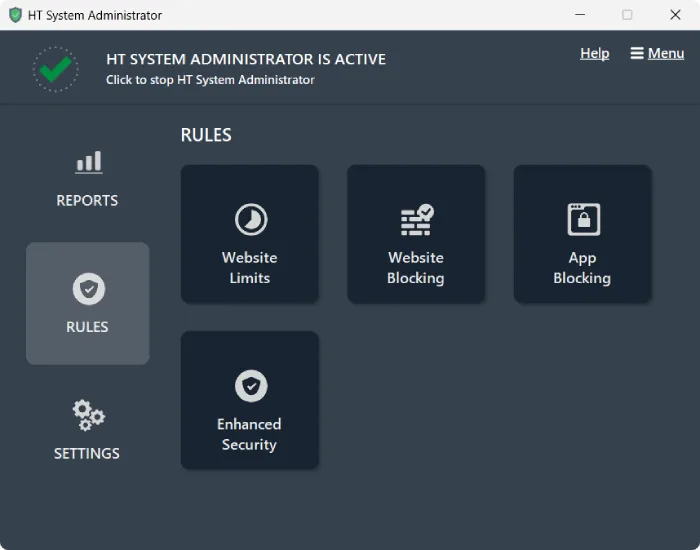The height and width of the screenshot is (550, 700).
Task: Open the "App Blocking" tile label
Action: coord(582,267)
